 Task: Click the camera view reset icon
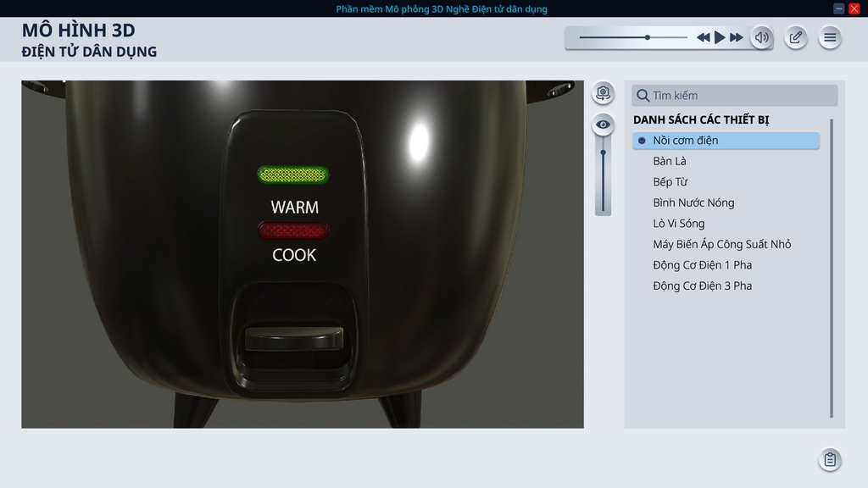(603, 92)
